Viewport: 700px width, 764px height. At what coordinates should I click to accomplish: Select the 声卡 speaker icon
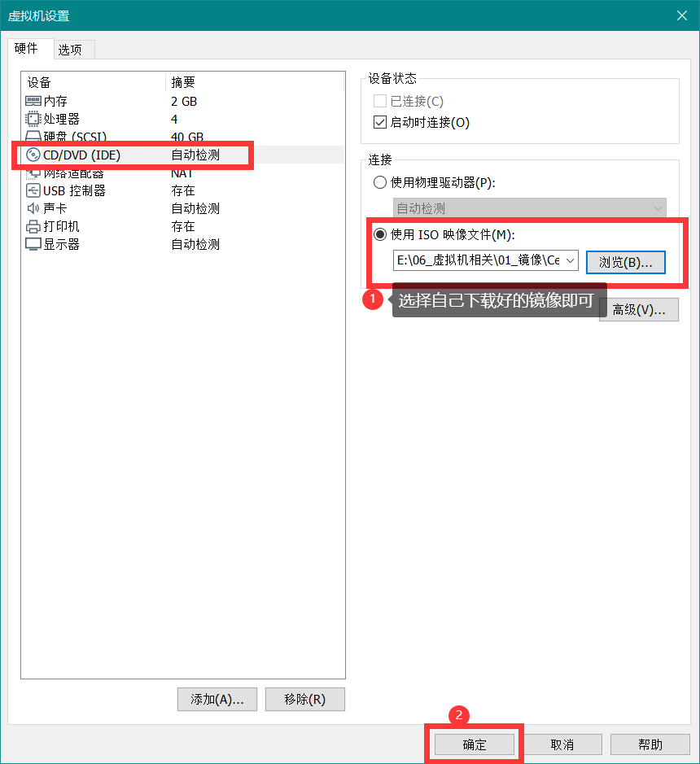33,208
